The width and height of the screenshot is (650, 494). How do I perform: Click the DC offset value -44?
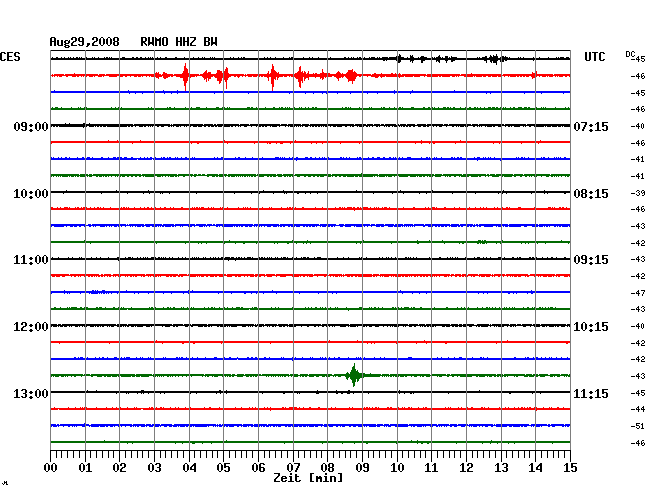pos(638,409)
